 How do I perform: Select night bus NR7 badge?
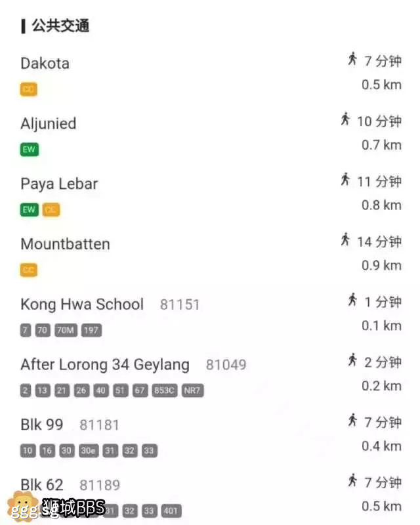[x=192, y=390]
